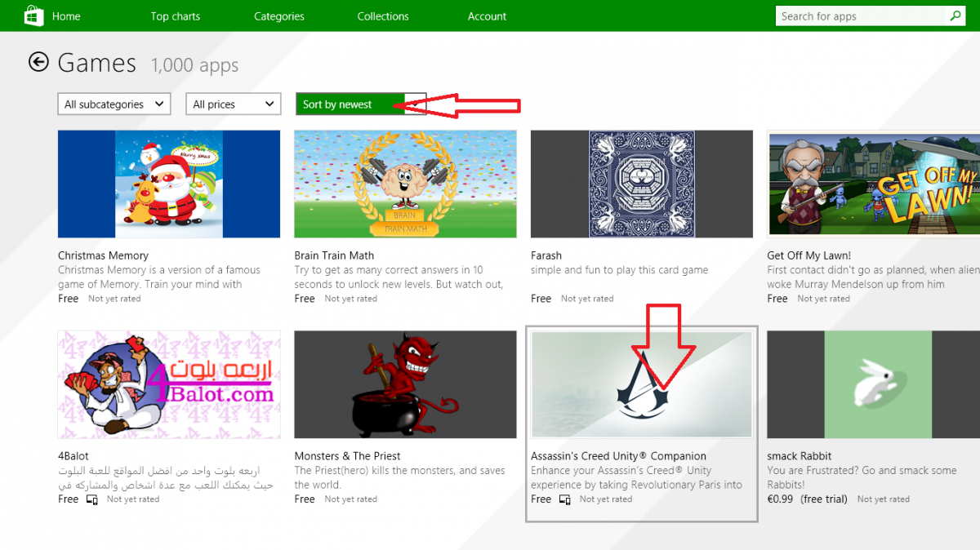Click the 1,000 apps count
The width and height of the screenshot is (980, 550).
click(x=194, y=65)
